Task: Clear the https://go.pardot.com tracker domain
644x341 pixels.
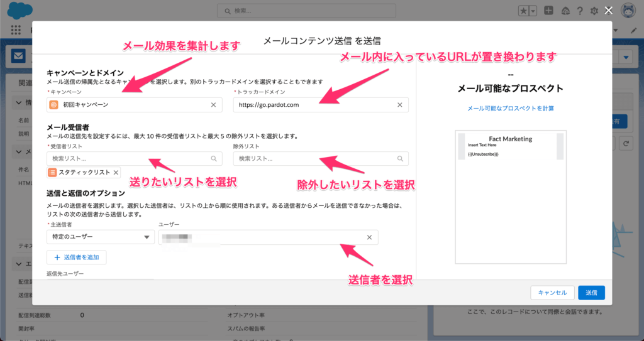Action: [x=399, y=105]
